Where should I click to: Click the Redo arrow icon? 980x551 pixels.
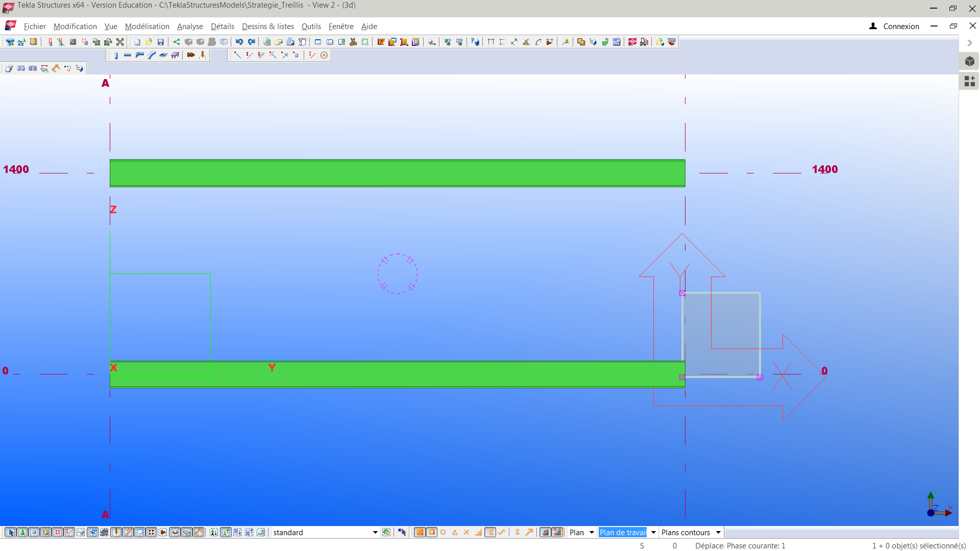click(x=251, y=42)
